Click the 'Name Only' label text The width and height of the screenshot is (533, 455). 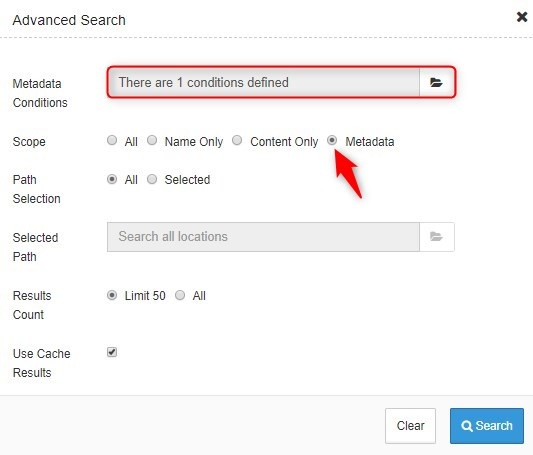pyautogui.click(x=194, y=142)
